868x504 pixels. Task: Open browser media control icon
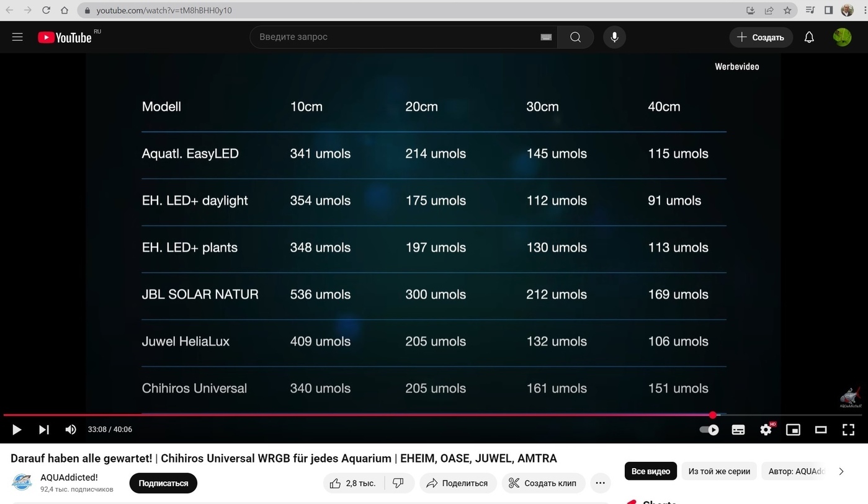[x=810, y=10]
